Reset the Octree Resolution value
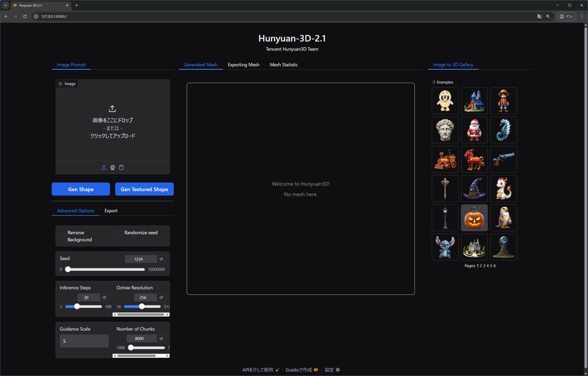This screenshot has height=376, width=588. (x=161, y=297)
